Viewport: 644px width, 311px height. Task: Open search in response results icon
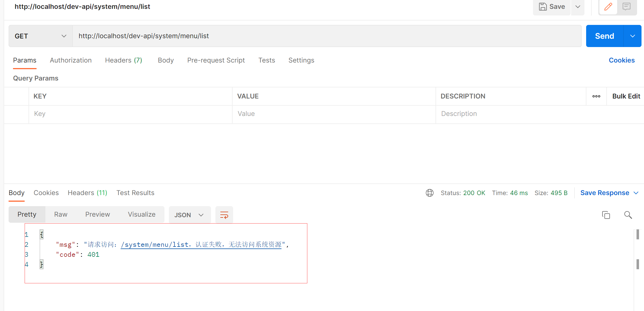click(x=628, y=215)
